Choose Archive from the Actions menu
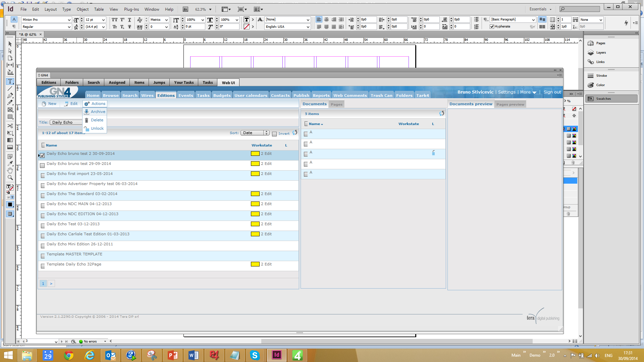The width and height of the screenshot is (644, 362). click(95, 112)
